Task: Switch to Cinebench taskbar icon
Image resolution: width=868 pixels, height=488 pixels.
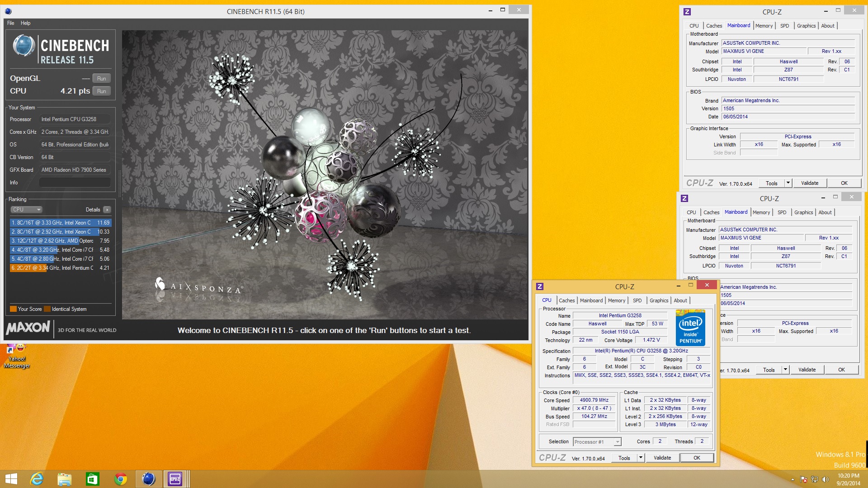Action: pos(148,479)
